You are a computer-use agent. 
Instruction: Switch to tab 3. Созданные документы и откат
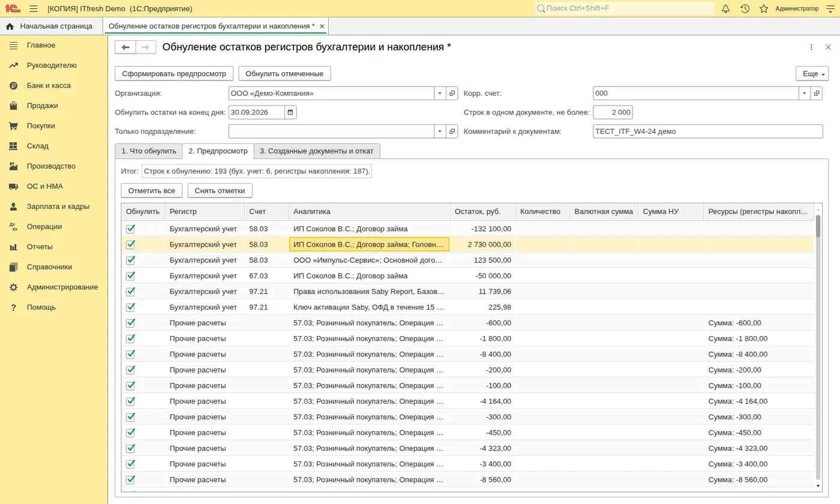click(x=317, y=151)
